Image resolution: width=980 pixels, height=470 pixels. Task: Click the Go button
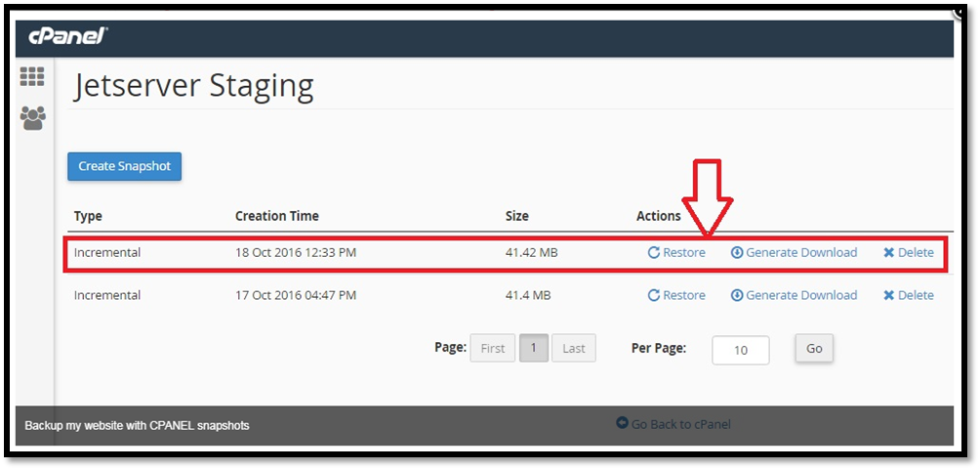[x=814, y=349]
